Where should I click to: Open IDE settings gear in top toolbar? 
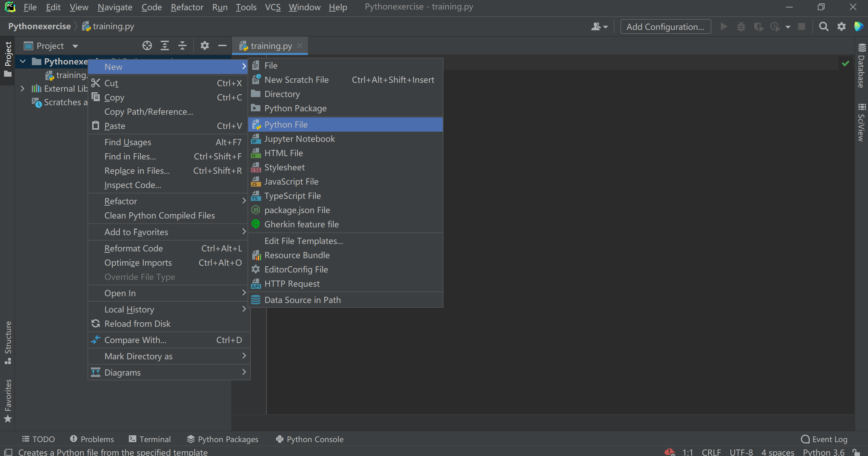click(x=842, y=26)
